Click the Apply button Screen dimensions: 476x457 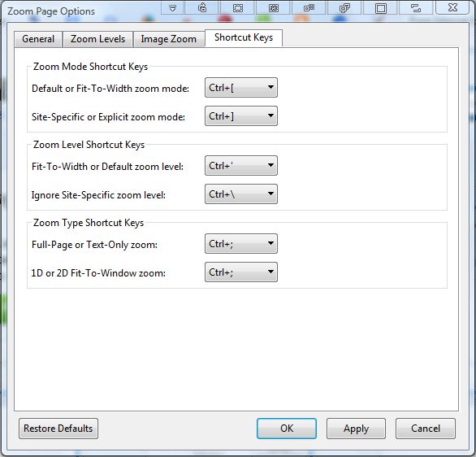point(356,429)
